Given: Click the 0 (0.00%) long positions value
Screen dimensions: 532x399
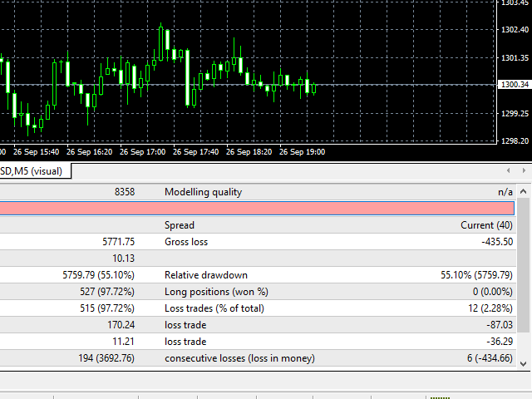Looking at the screenshot, I should (x=493, y=292).
